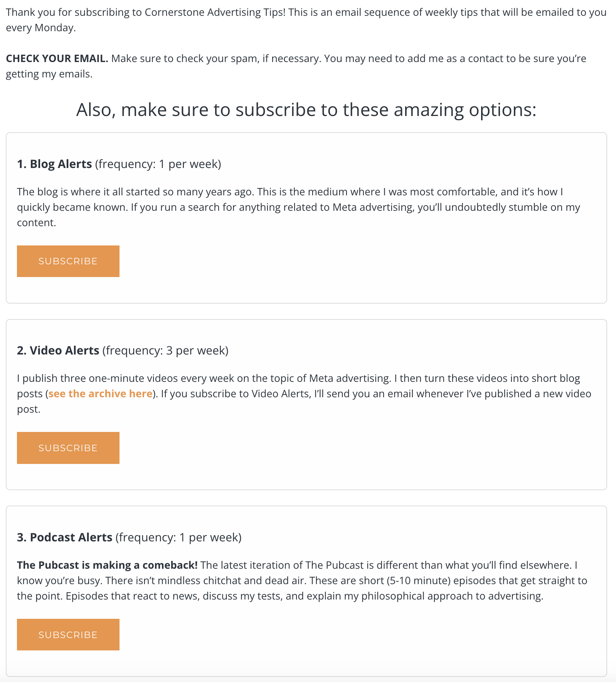
Task: Select the '2. Video Alerts' title
Action: 58,351
